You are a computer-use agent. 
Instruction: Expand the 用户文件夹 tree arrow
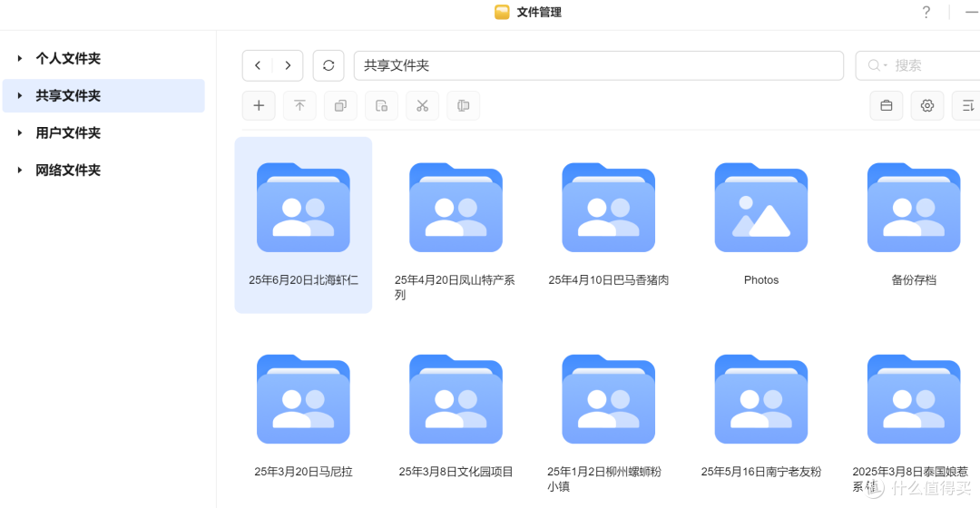click(20, 133)
